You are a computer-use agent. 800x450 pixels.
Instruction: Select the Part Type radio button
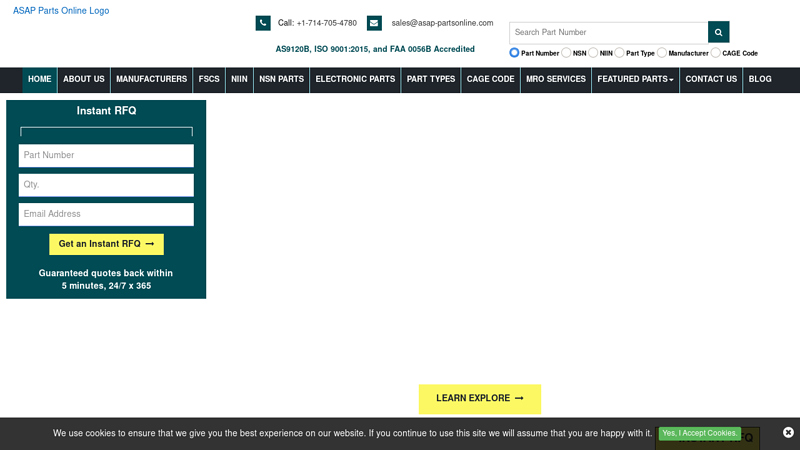[619, 53]
